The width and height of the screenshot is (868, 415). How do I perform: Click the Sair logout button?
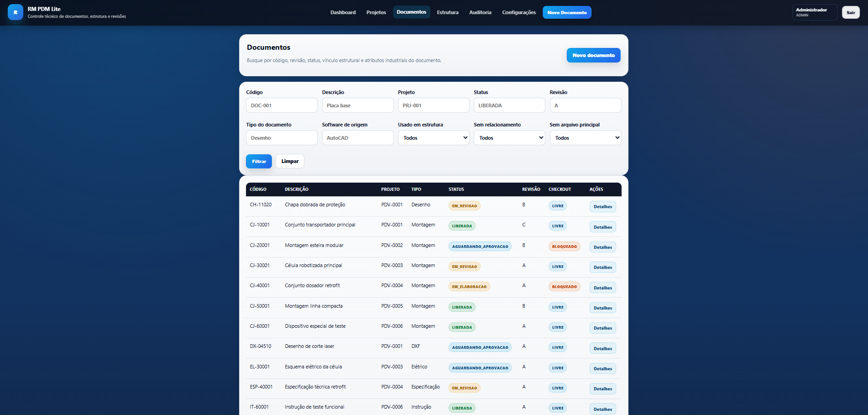tap(851, 12)
